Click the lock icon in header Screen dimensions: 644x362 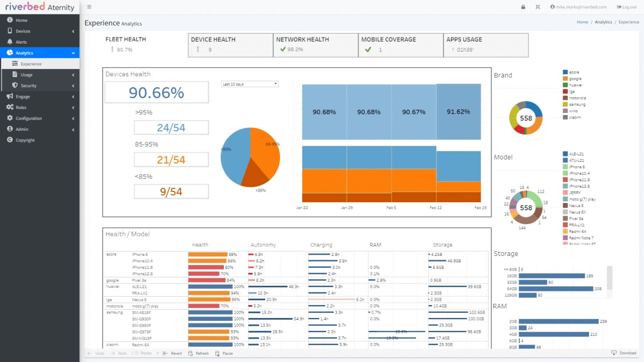[523, 7]
